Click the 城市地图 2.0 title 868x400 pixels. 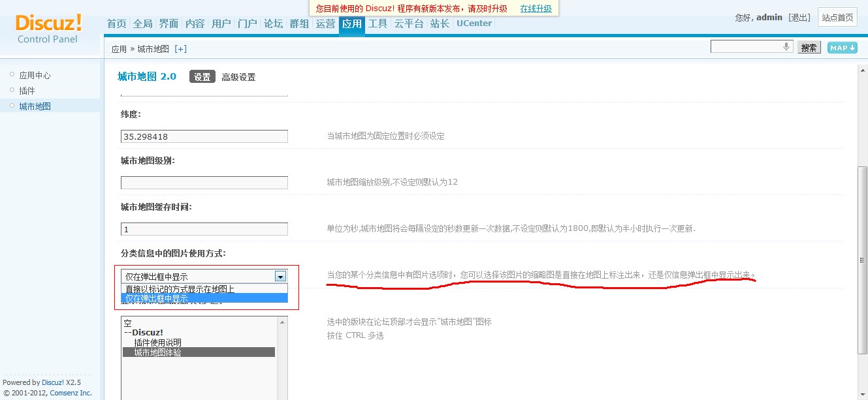[x=147, y=76]
